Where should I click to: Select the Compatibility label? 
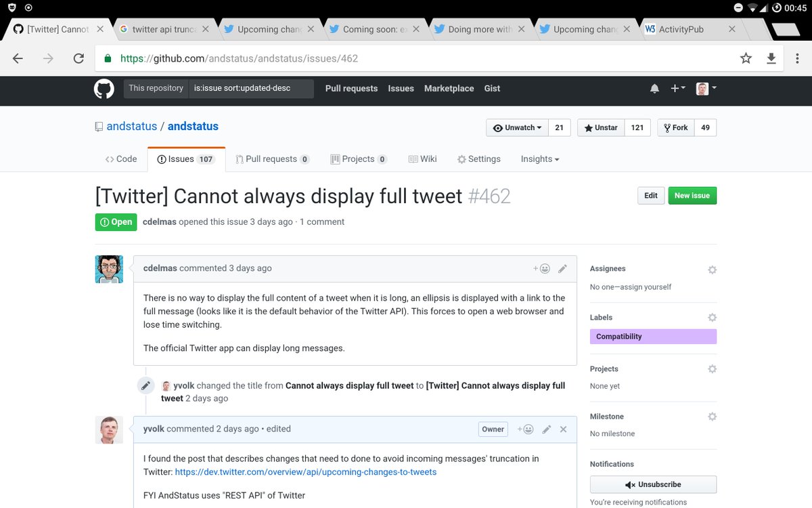coord(653,337)
